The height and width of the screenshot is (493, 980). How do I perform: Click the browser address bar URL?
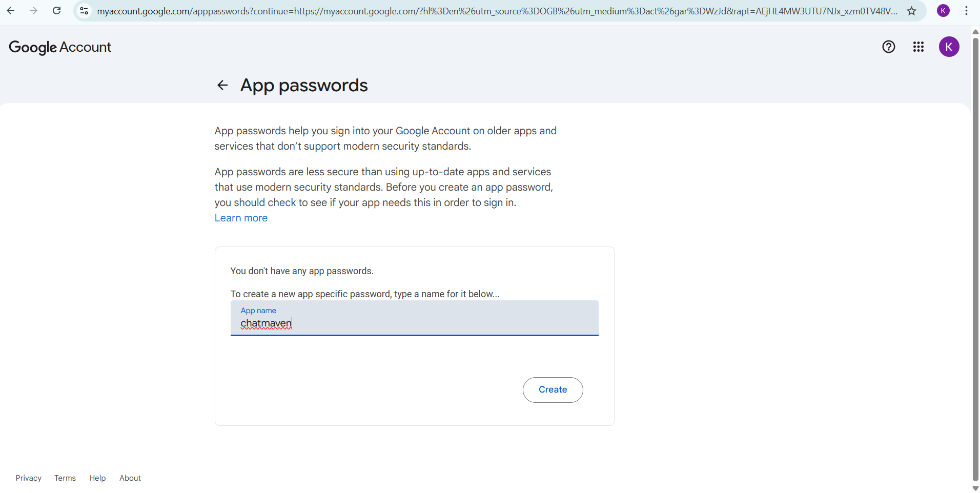point(496,11)
